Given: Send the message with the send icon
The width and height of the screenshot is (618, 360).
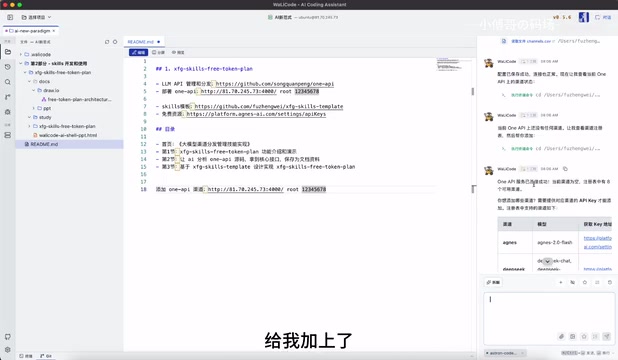Looking at the screenshot, I should (x=607, y=336).
